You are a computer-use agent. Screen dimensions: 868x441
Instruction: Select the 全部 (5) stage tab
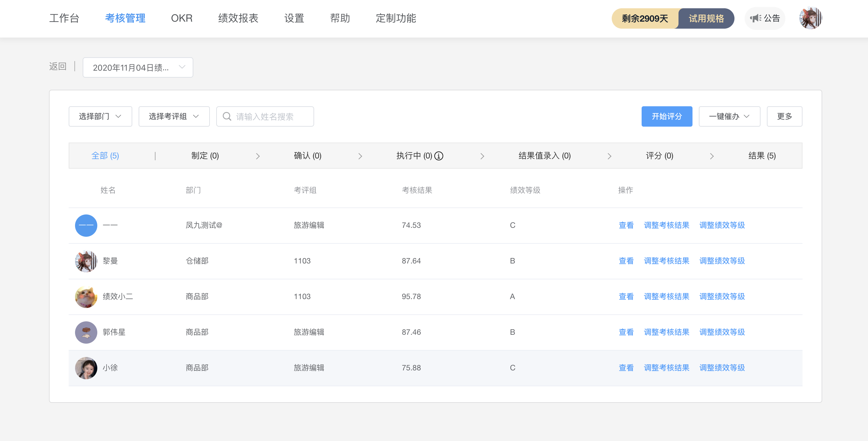tap(105, 156)
